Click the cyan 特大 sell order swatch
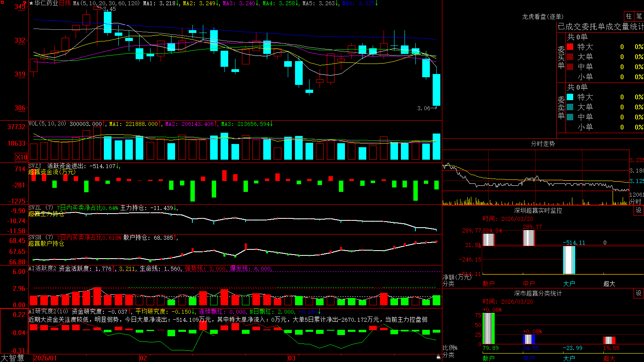 (570, 97)
